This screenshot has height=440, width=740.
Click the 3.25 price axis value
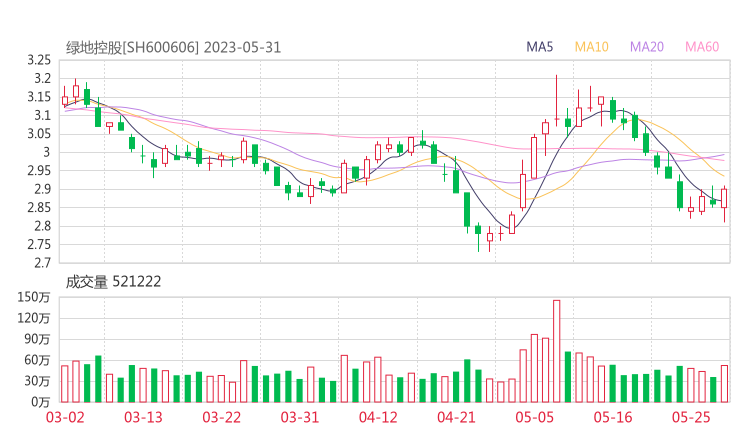coord(39,60)
